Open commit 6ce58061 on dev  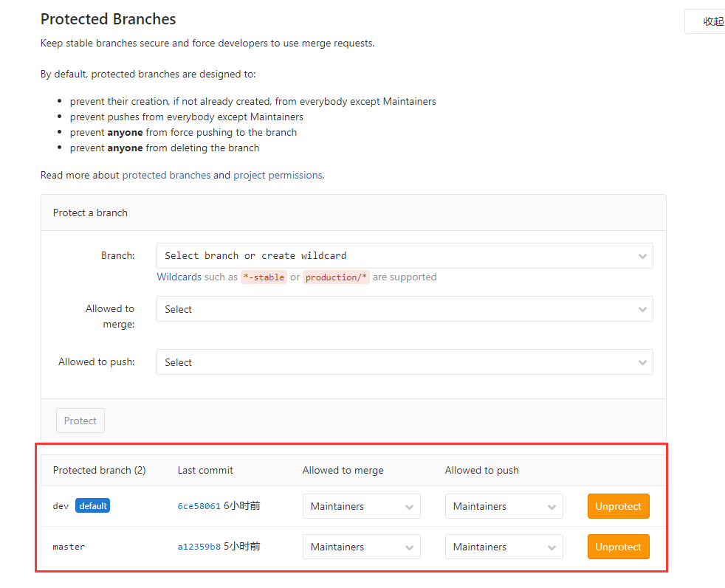199,506
